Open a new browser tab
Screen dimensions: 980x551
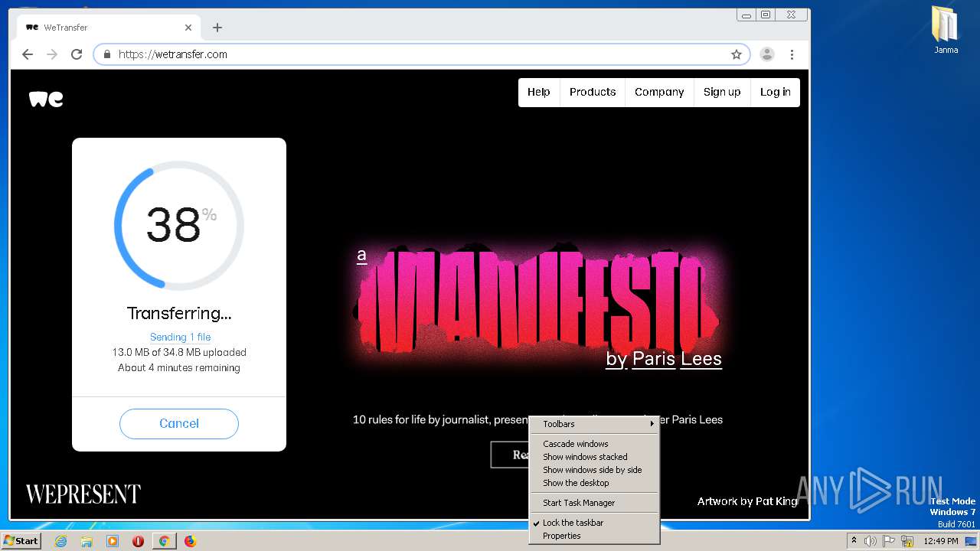[x=217, y=28]
